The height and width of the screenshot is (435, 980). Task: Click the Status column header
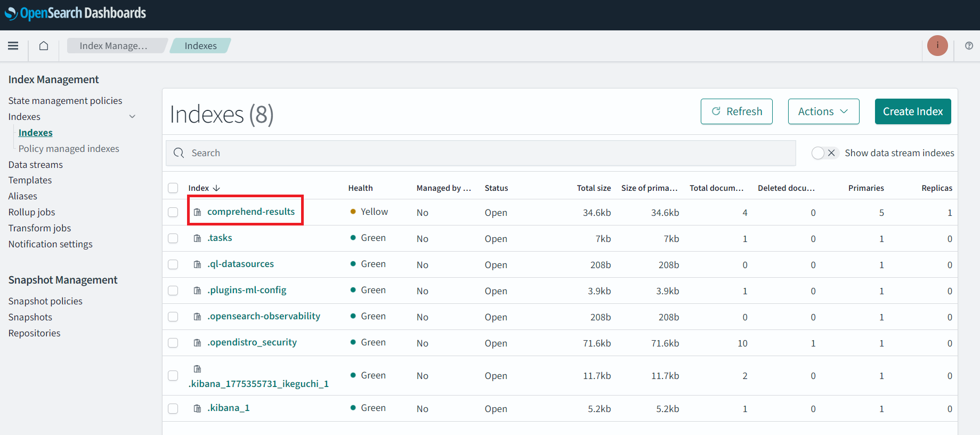coord(496,188)
